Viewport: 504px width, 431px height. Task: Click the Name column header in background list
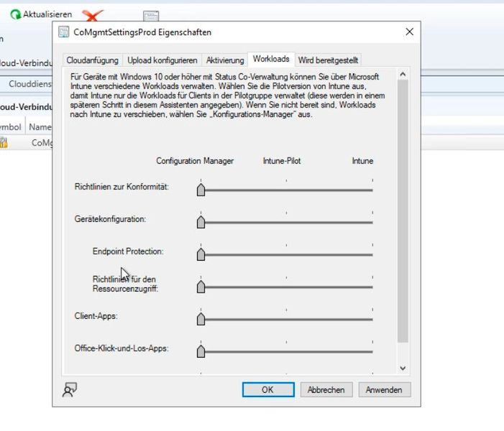[40, 127]
